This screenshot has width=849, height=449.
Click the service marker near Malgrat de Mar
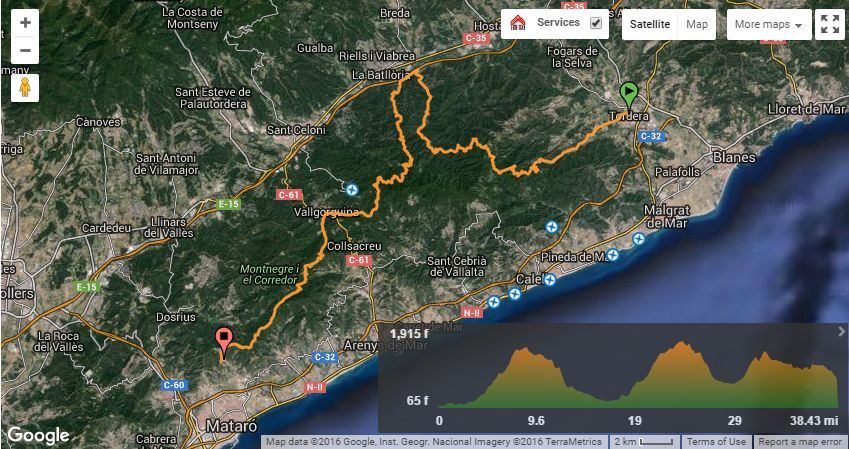[x=639, y=238]
